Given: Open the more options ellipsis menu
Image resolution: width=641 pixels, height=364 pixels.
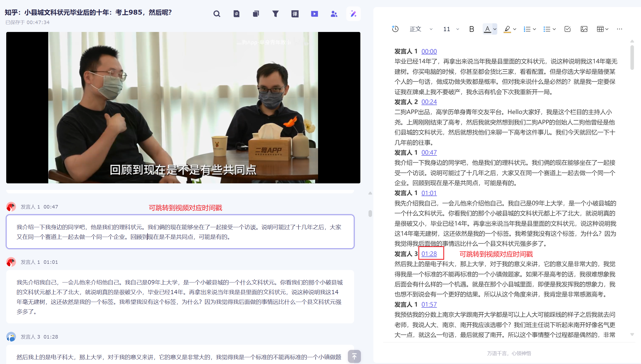Looking at the screenshot, I should point(619,29).
